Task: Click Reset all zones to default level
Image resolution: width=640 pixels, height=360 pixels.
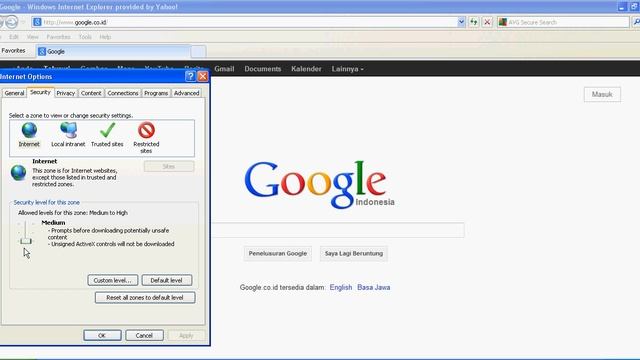Action: (145, 298)
